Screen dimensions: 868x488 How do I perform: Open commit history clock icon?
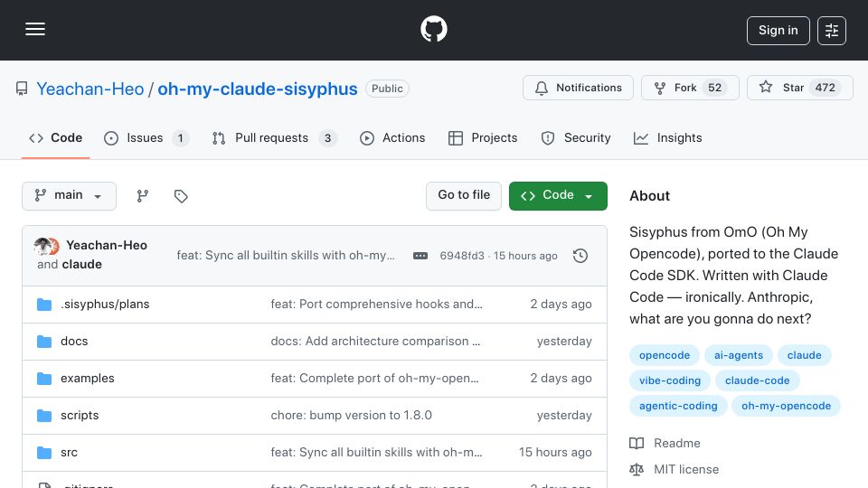pos(580,256)
